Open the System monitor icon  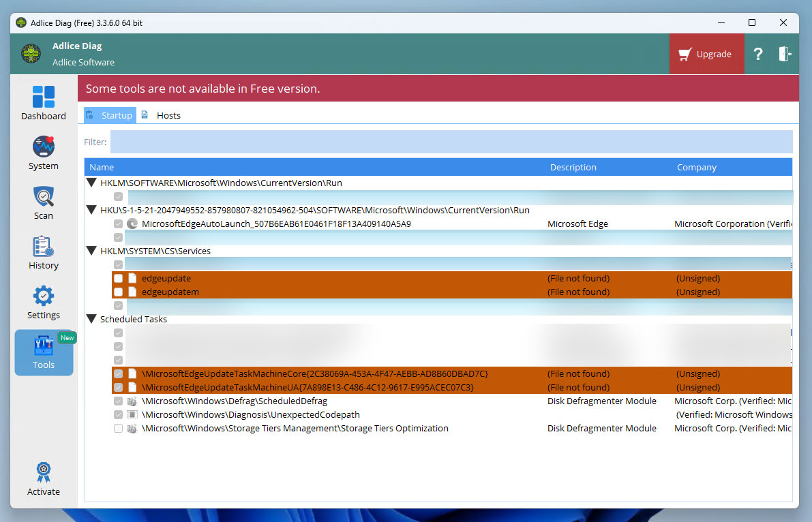tap(43, 147)
